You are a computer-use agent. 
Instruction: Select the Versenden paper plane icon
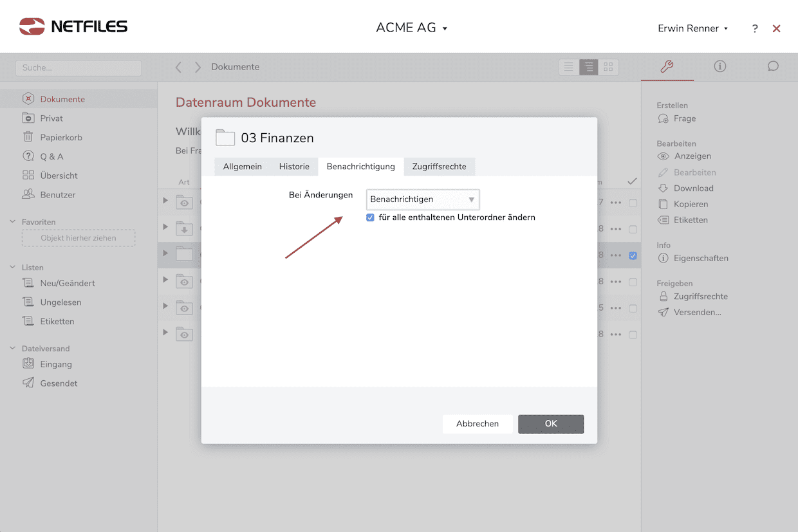pyautogui.click(x=663, y=313)
